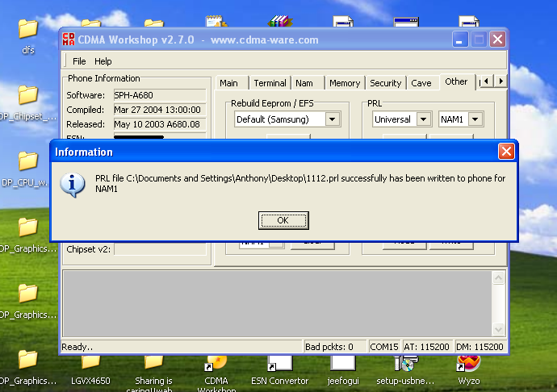Select the ESN Convertor desktop shortcut
This screenshot has width=557, height=392.
280,364
